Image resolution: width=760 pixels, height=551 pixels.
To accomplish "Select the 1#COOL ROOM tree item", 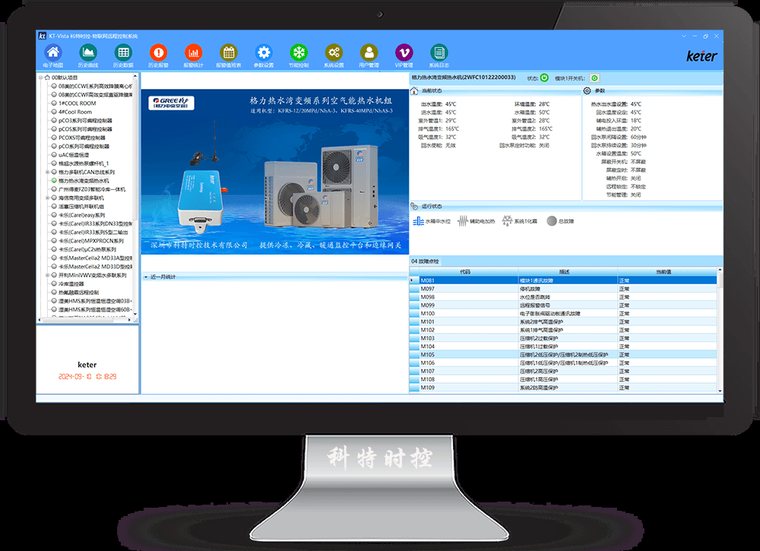I will pyautogui.click(x=74, y=103).
